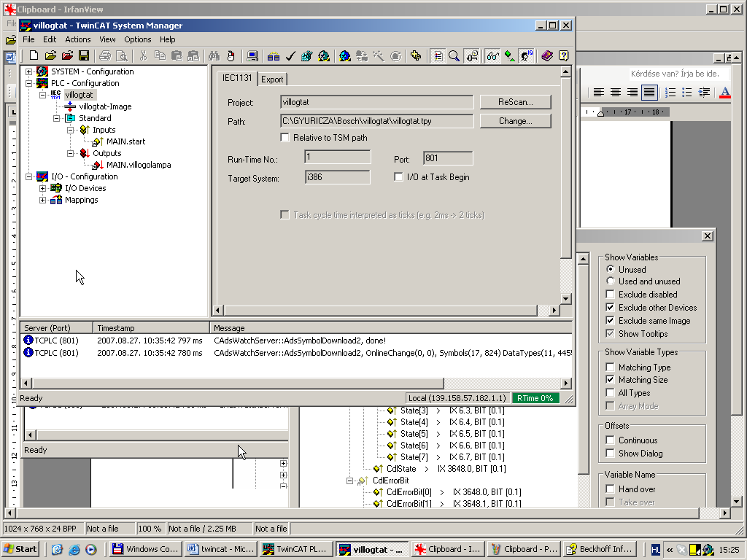Expand the SYSTEM - Configuration node
This screenshot has height=560, width=747.
(28, 71)
